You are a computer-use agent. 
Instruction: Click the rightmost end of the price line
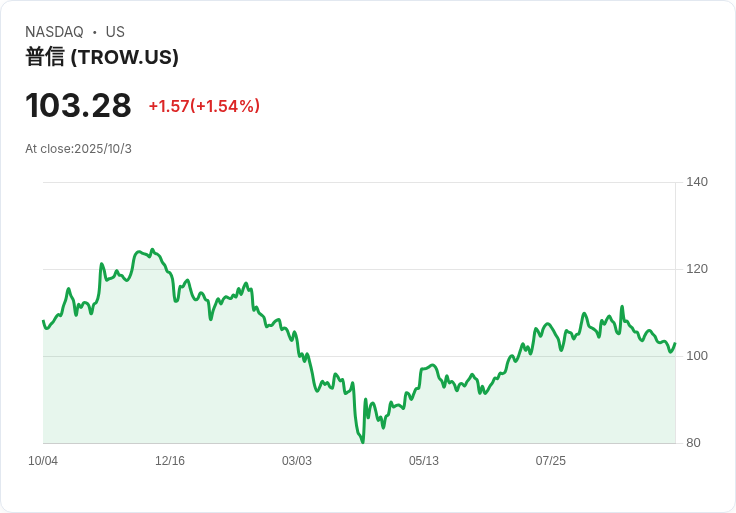(x=675, y=344)
